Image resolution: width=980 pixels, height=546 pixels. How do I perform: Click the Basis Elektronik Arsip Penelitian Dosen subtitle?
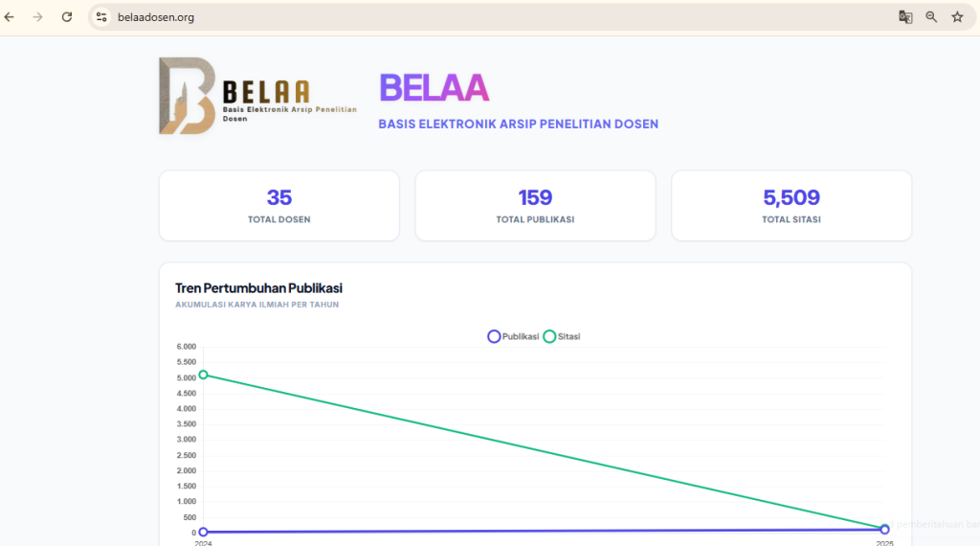click(518, 125)
